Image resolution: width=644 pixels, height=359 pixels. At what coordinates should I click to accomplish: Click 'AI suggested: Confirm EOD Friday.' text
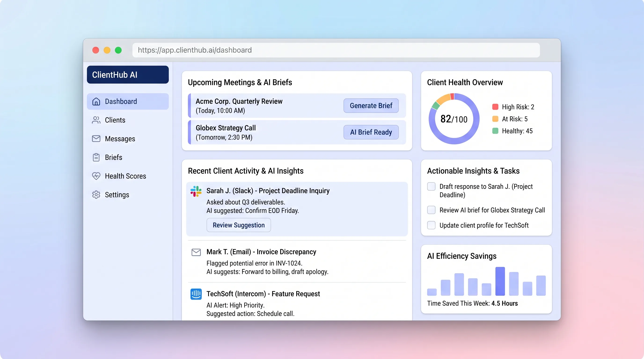click(x=252, y=210)
